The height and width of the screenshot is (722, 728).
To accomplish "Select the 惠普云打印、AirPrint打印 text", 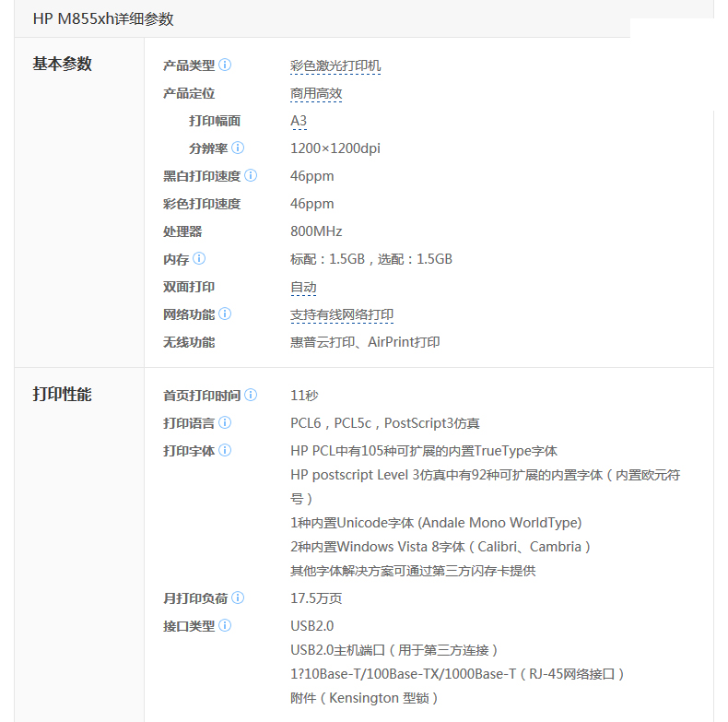I will (x=365, y=342).
